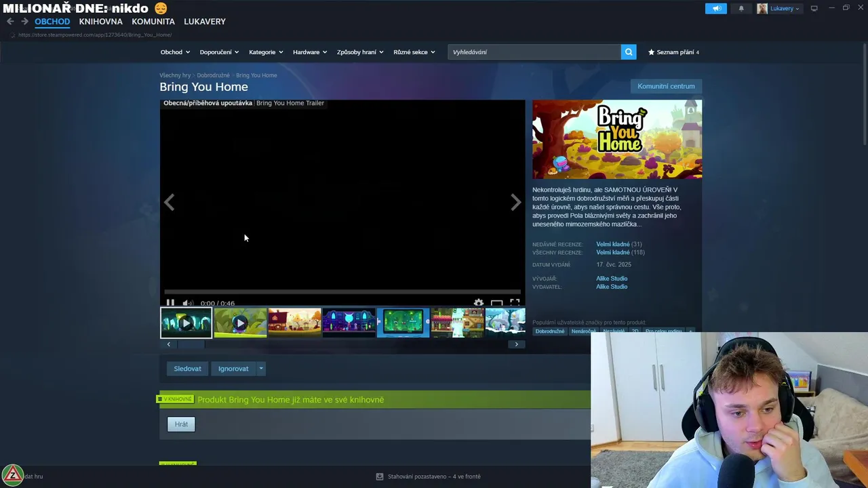
Task: Select the market stalls screenshot thumbnail
Action: (x=457, y=323)
